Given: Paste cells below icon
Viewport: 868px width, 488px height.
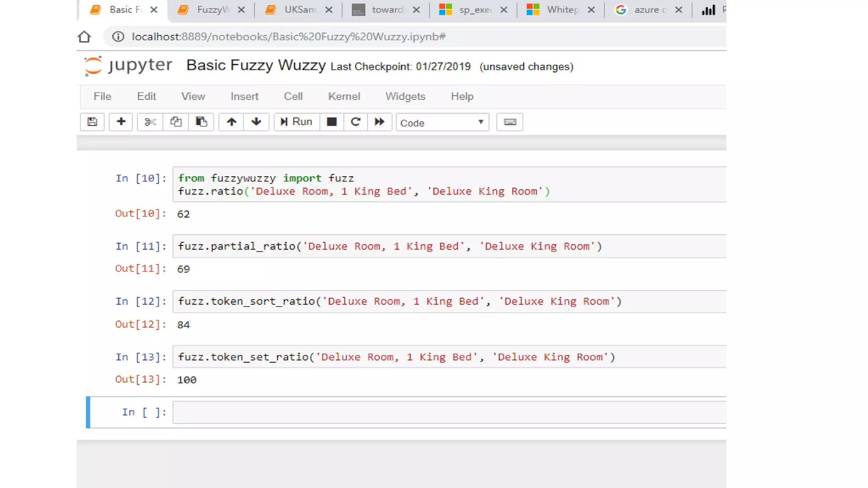Looking at the screenshot, I should pyautogui.click(x=201, y=122).
